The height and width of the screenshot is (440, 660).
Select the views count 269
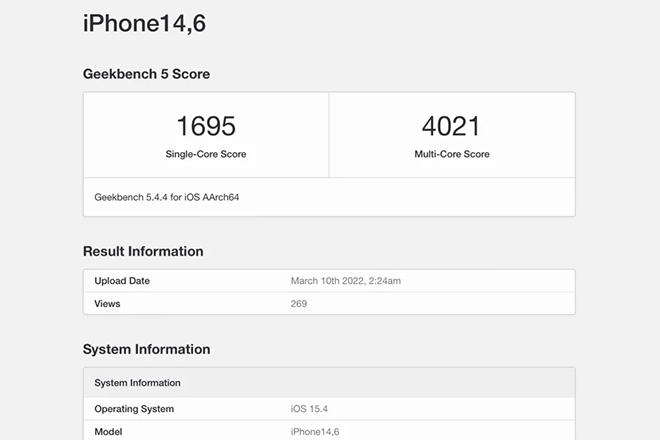click(x=298, y=304)
